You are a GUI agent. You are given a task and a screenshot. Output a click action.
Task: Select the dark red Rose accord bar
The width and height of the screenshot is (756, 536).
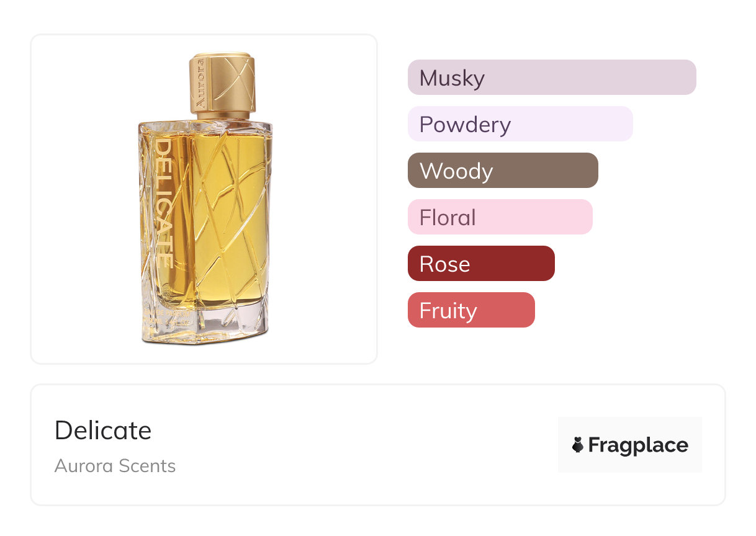480,264
